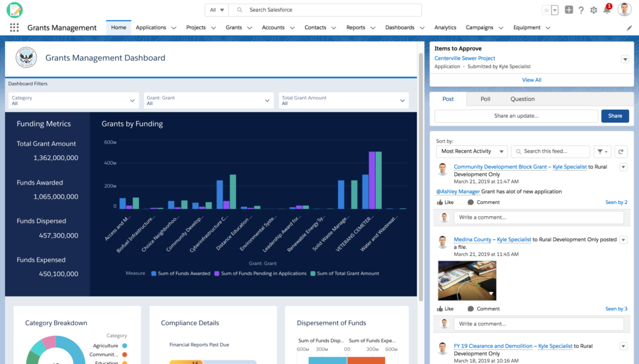Open the Equipment tab
The width and height of the screenshot is (639, 364).
click(527, 27)
